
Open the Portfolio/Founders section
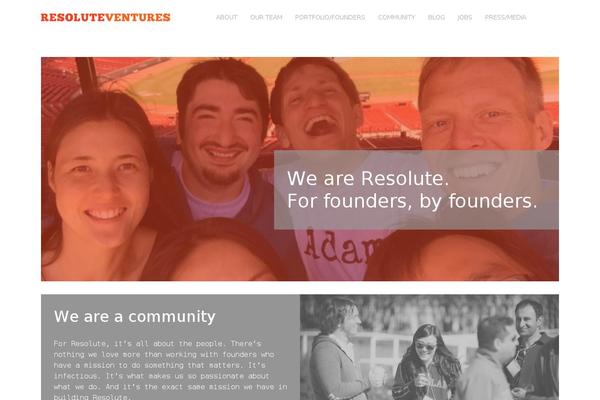(x=330, y=18)
